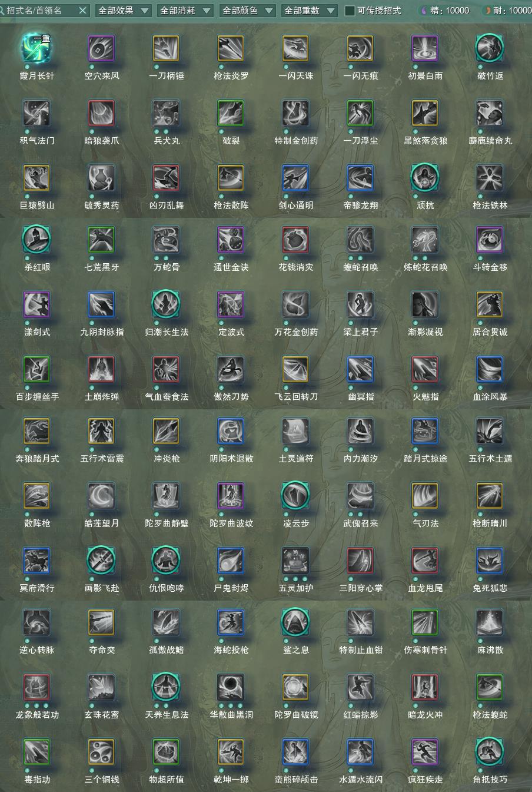
Task: Enable the 可传授招式 checkbox
Action: [350, 11]
